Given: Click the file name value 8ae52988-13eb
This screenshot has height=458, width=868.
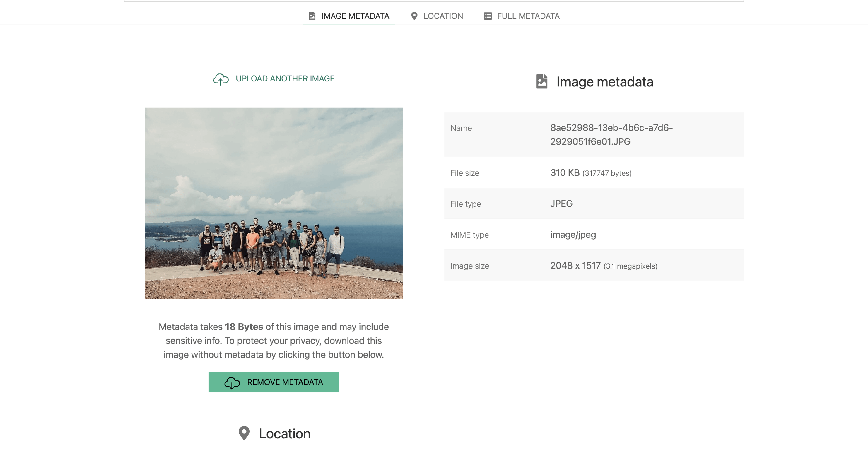Looking at the screenshot, I should point(611,134).
